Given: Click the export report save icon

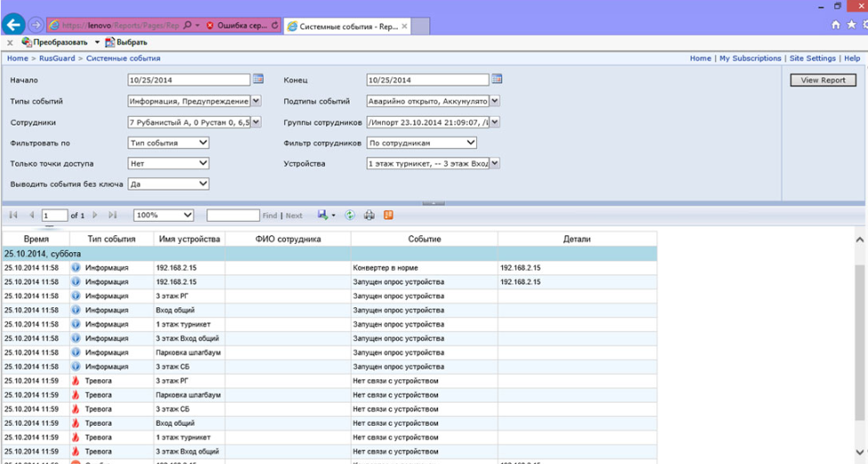Looking at the screenshot, I should (323, 216).
